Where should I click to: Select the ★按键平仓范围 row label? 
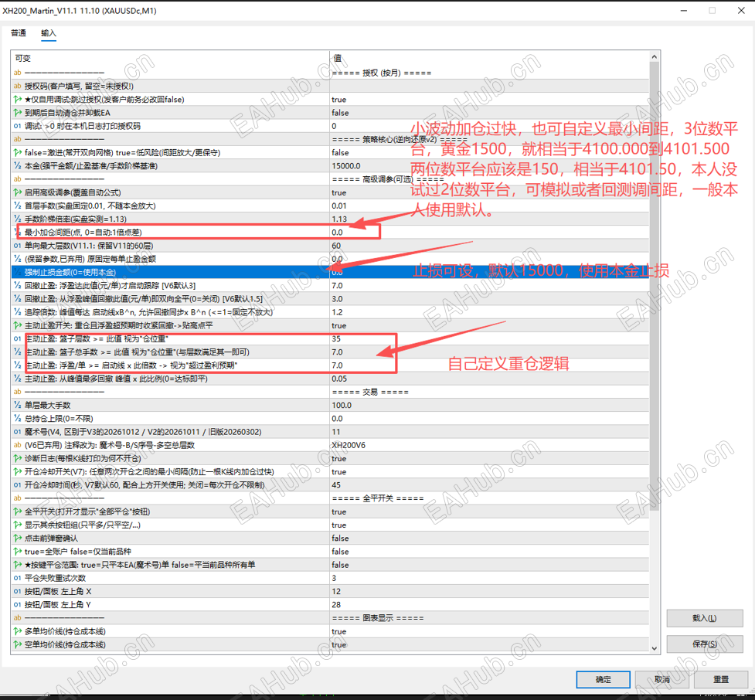pyautogui.click(x=140, y=565)
